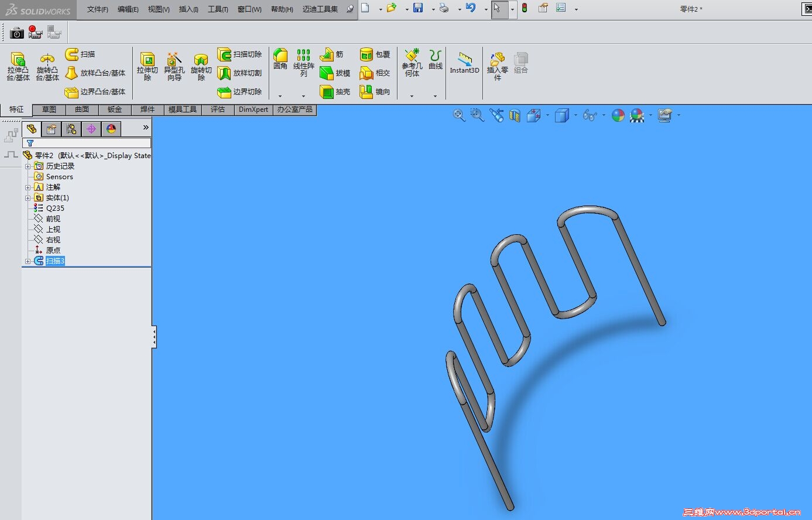The height and width of the screenshot is (520, 812).
Task: Click the Previous View icon
Action: coord(496,115)
